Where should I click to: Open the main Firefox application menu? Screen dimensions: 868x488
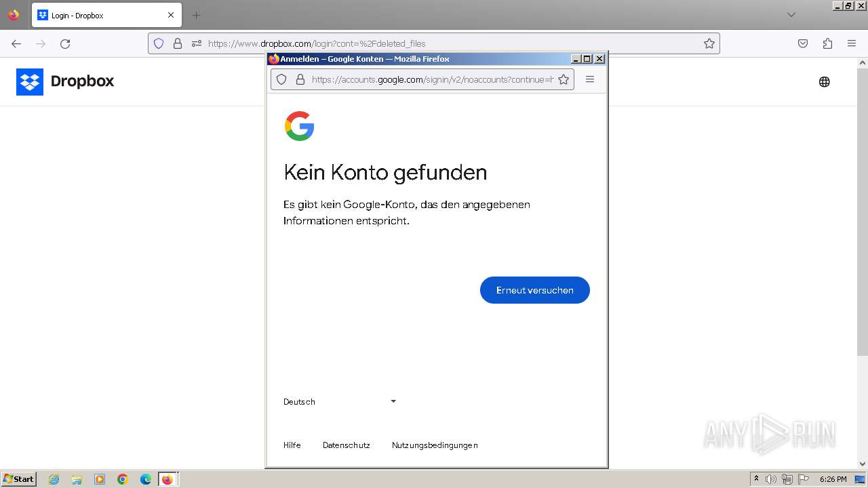tap(852, 43)
